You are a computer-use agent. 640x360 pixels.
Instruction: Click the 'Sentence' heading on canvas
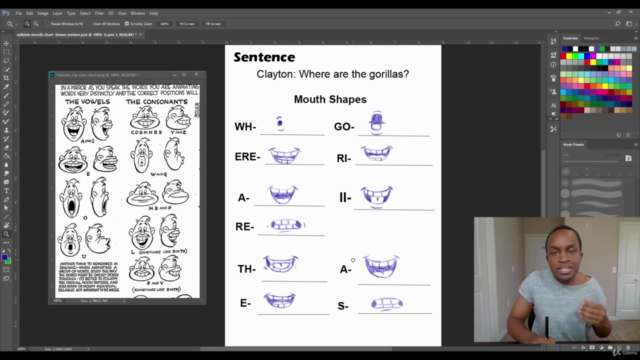tap(264, 57)
